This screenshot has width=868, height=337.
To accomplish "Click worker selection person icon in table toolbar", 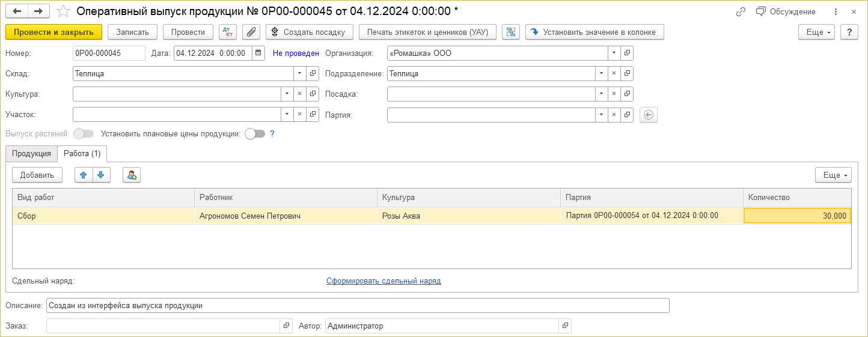I will tap(132, 175).
